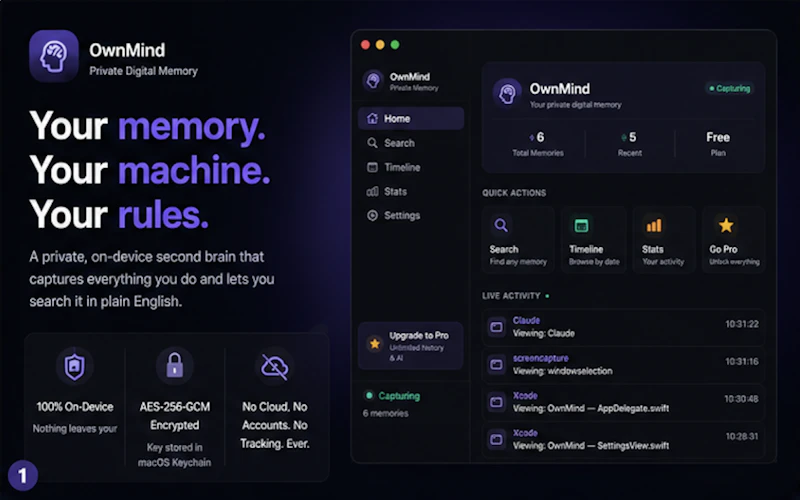Click the sidebar Settings gear icon
Screen dimensions: 800x500
tap(372, 215)
